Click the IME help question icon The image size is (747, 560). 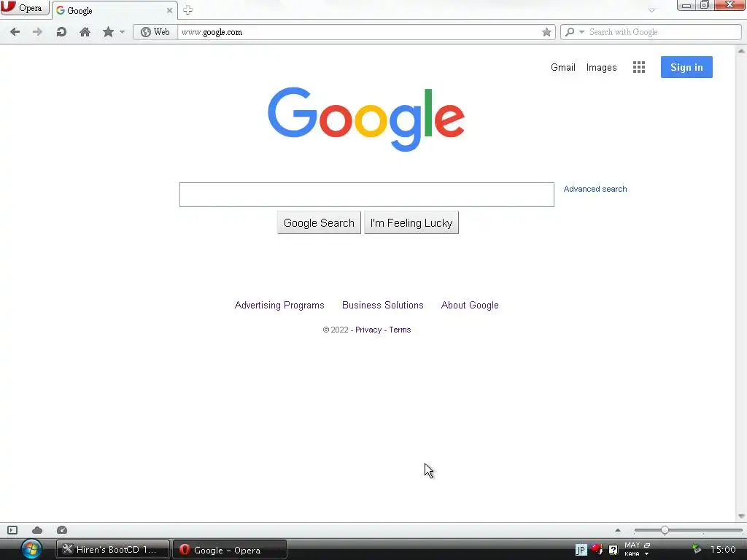tap(613, 550)
